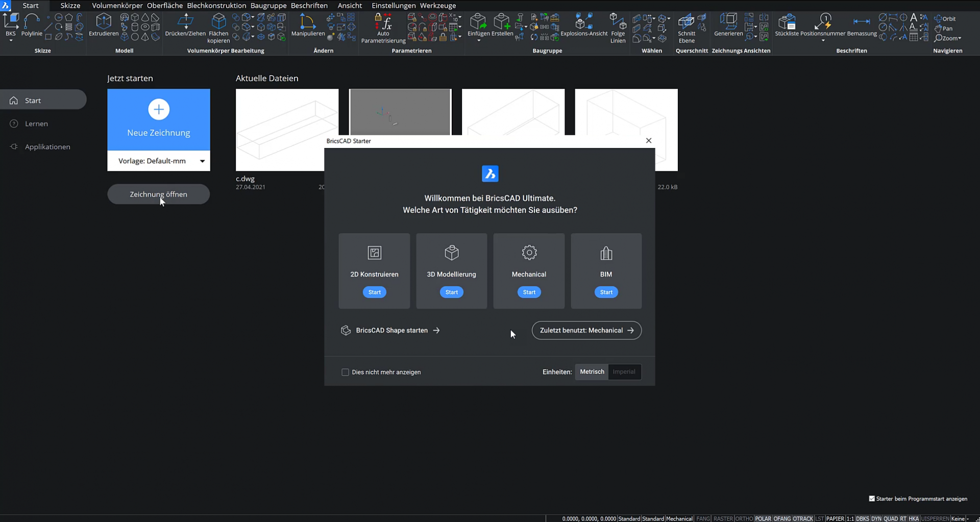
Task: Select the Polylinie drawing tool
Action: [x=32, y=25]
